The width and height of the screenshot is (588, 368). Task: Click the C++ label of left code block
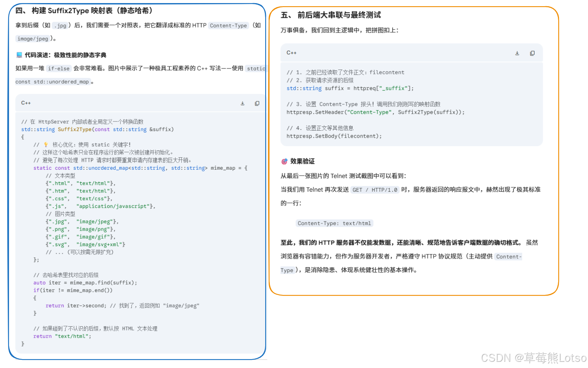[x=26, y=103]
